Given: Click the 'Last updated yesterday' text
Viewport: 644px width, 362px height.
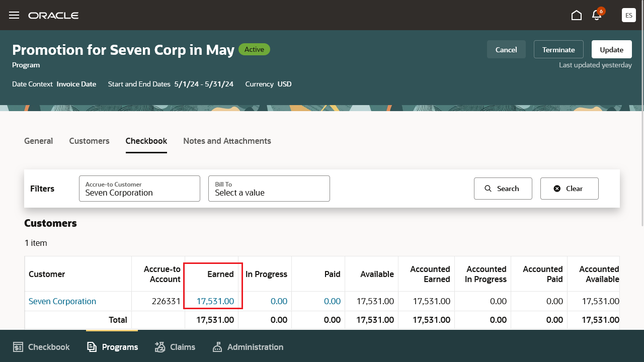Looking at the screenshot, I should (x=595, y=65).
